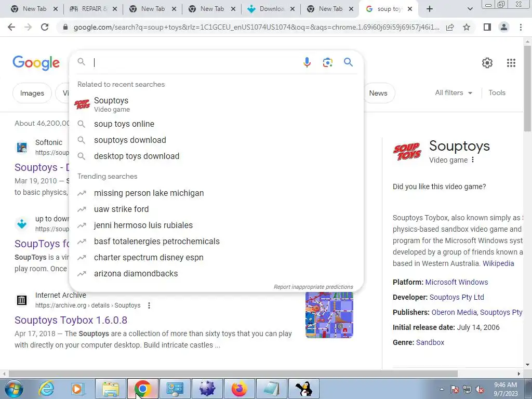This screenshot has height=399, width=532.
Task: Open the Souptoys Toybox result thumbnail
Action: click(x=329, y=315)
